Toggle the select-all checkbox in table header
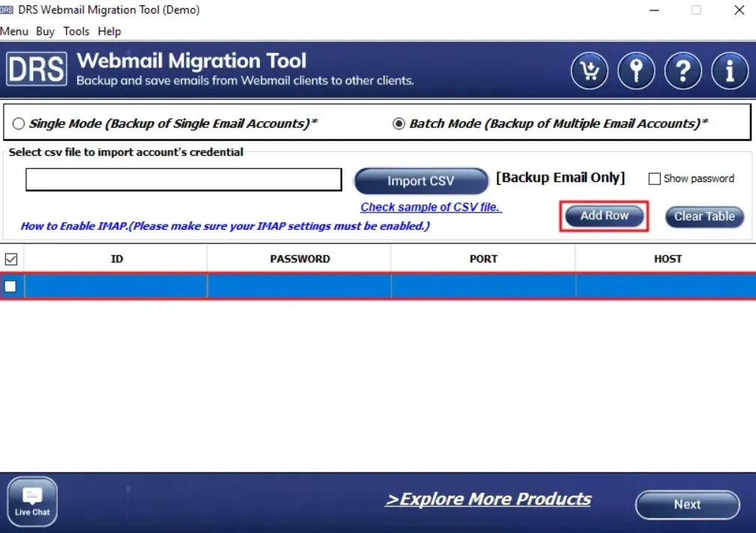 [x=11, y=259]
